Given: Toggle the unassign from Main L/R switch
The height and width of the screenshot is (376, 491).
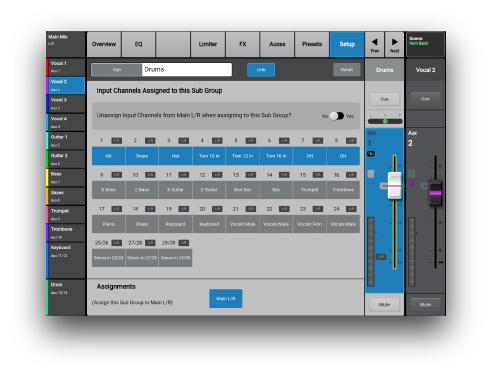Looking at the screenshot, I should coord(337,116).
